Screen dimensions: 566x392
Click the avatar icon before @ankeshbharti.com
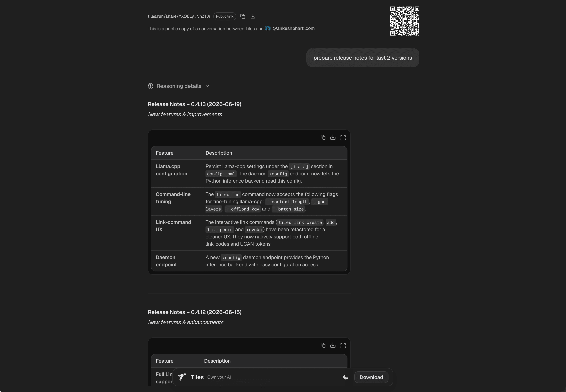pyautogui.click(x=268, y=28)
